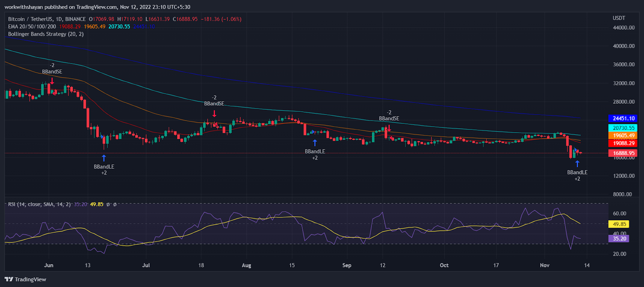Click the purple 35.20 RSI axis tag
The width and height of the screenshot is (644, 287).
tap(619, 238)
